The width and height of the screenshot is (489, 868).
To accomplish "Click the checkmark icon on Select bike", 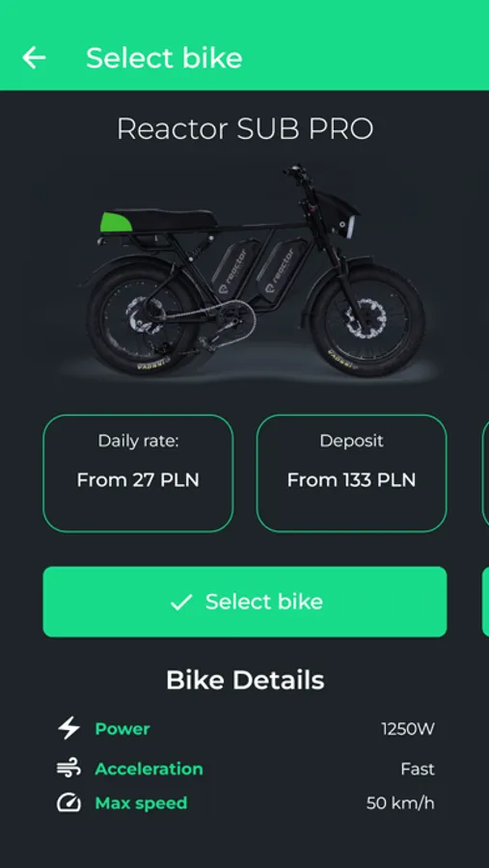I will 181,602.
